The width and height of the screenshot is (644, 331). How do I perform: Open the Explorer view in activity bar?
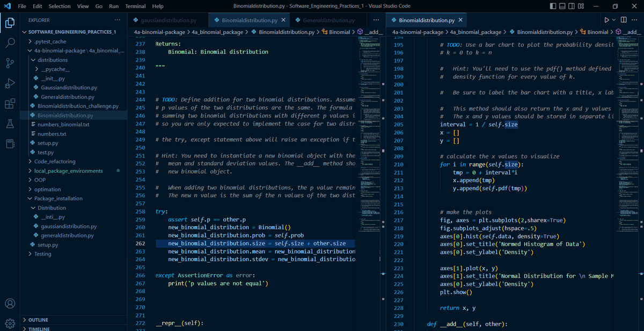pyautogui.click(x=10, y=23)
